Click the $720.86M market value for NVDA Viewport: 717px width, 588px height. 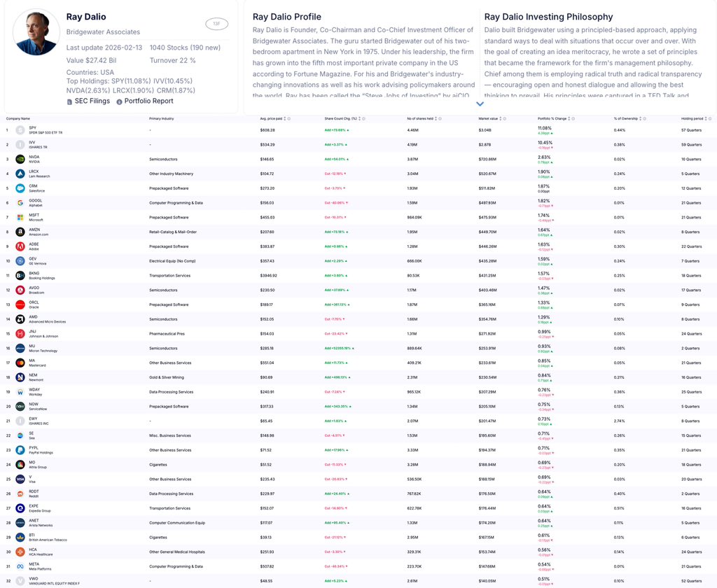click(487, 159)
